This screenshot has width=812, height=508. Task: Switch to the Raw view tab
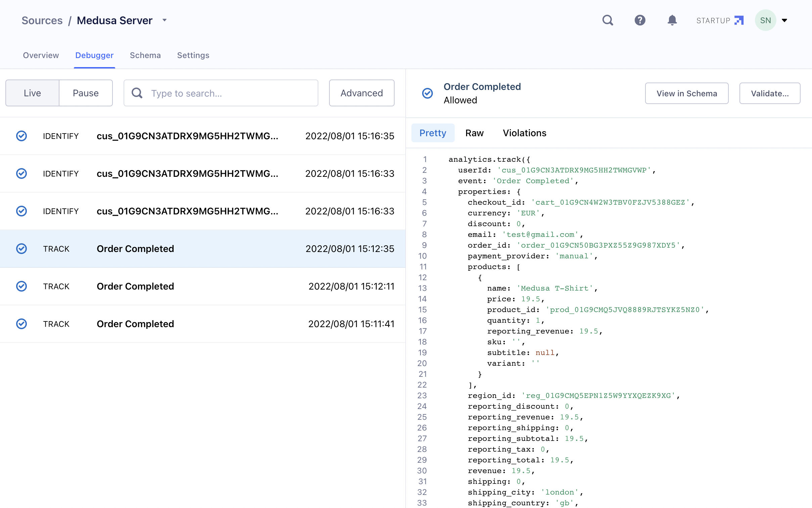click(475, 133)
